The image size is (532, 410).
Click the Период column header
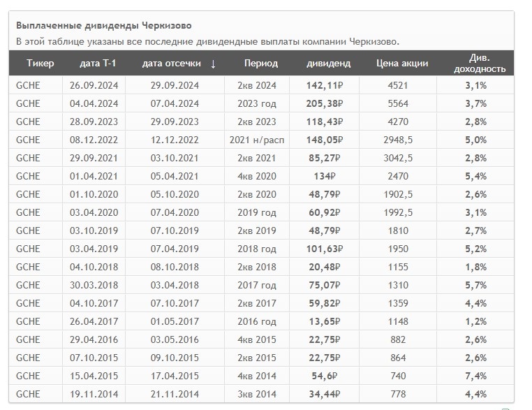click(261, 63)
